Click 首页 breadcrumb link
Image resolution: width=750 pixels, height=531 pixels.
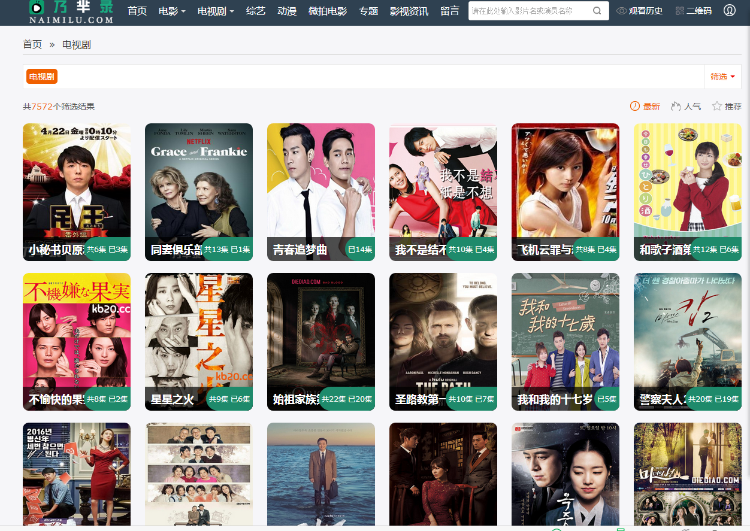[33, 44]
